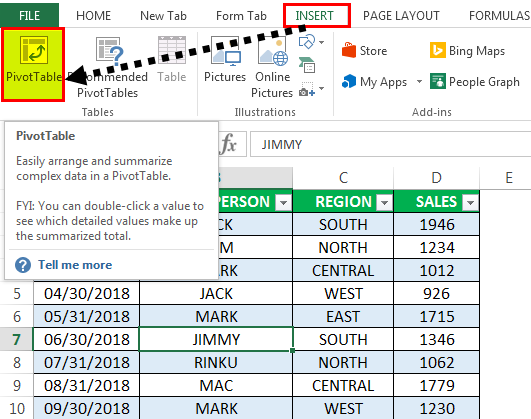
Task: Insert Pictures from this computer
Action: pyautogui.click(x=225, y=59)
